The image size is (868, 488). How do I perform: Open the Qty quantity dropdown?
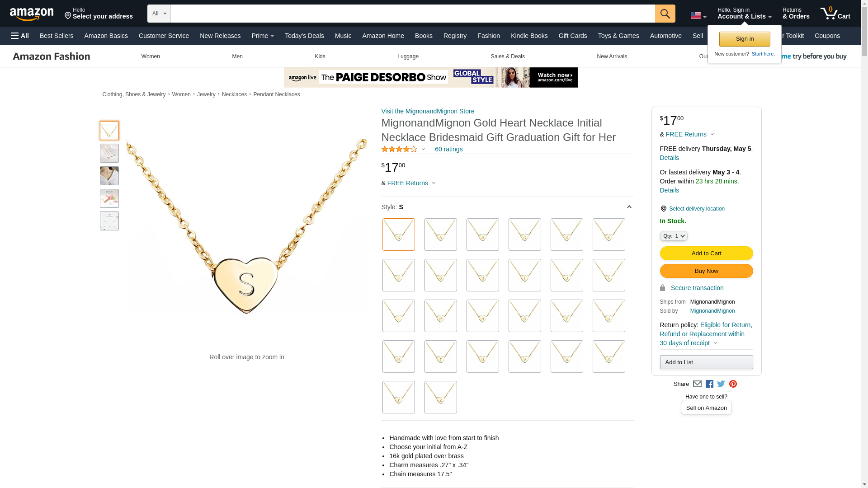click(x=674, y=236)
